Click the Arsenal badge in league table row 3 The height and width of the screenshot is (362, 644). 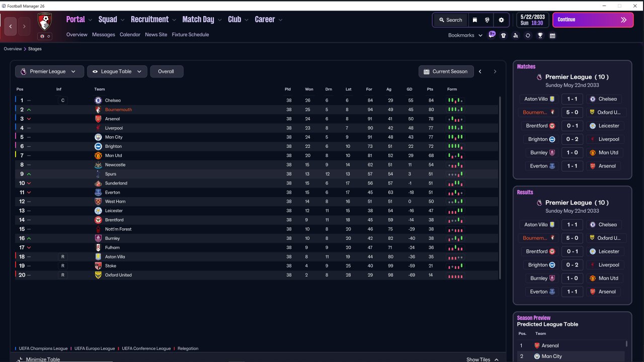point(98,119)
